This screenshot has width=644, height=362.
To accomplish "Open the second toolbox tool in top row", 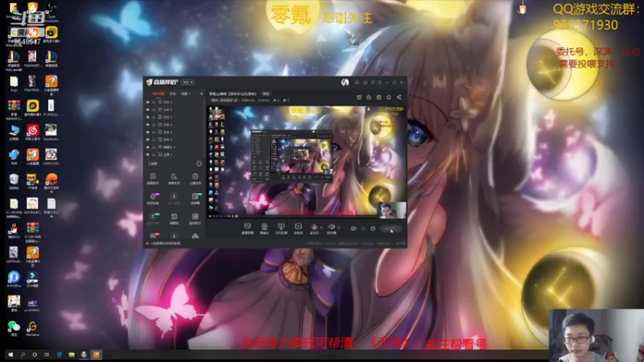I will click(174, 178).
